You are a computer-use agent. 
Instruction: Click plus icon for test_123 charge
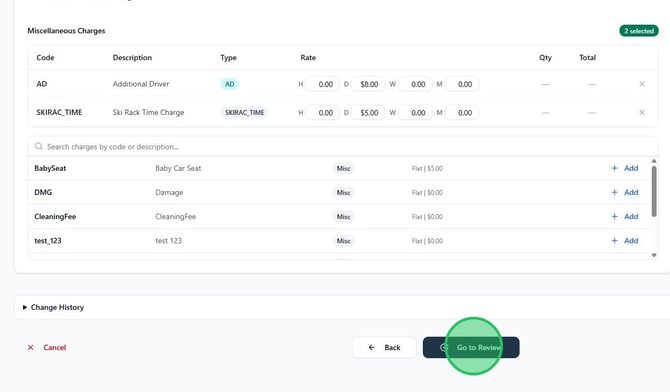614,241
